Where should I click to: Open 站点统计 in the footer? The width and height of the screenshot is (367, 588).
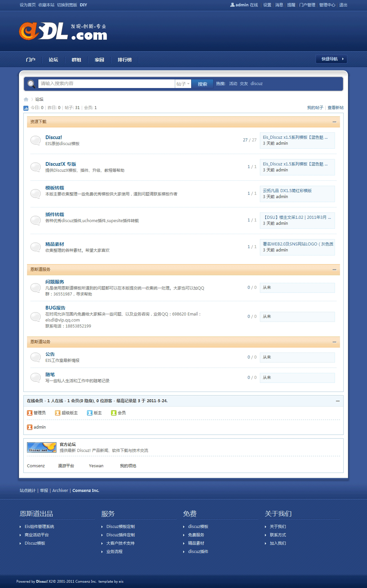[28, 491]
